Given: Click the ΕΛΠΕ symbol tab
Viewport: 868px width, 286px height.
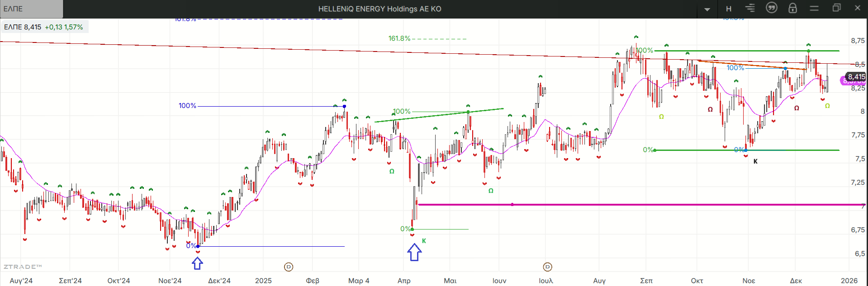Looking at the screenshot, I should pyautogui.click(x=32, y=9).
